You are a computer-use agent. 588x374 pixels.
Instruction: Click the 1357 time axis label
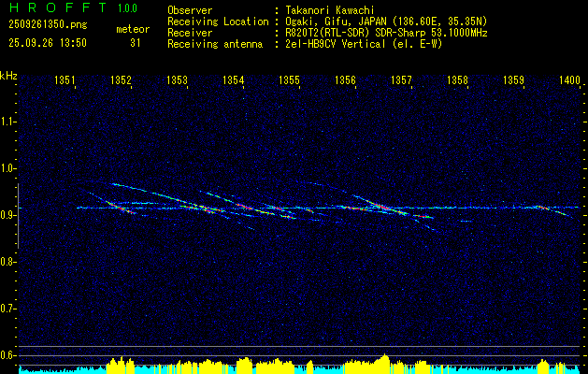(x=401, y=80)
